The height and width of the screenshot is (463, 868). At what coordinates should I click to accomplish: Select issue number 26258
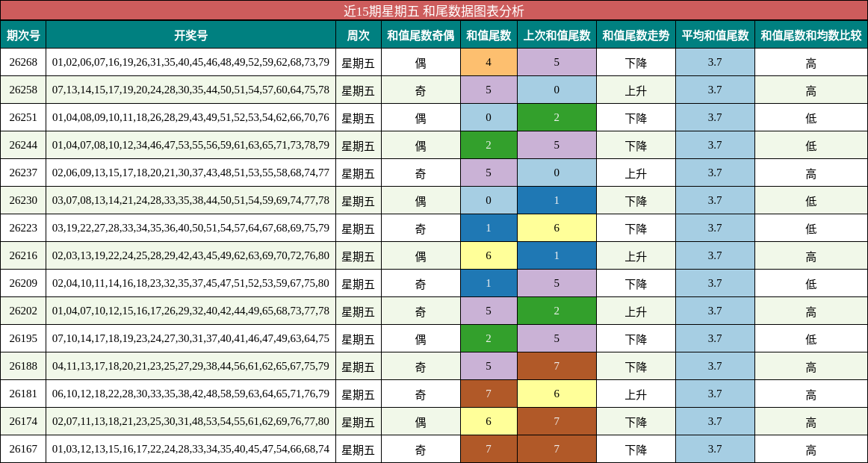[x=23, y=90]
